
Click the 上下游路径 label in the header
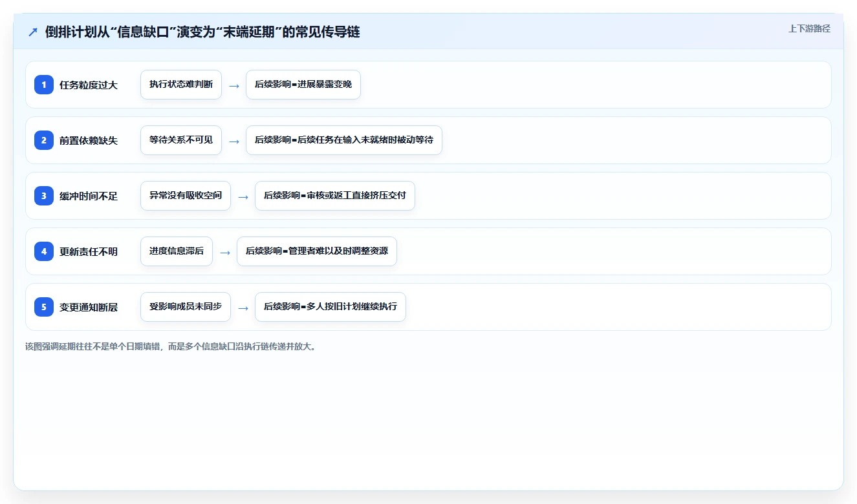click(x=809, y=28)
